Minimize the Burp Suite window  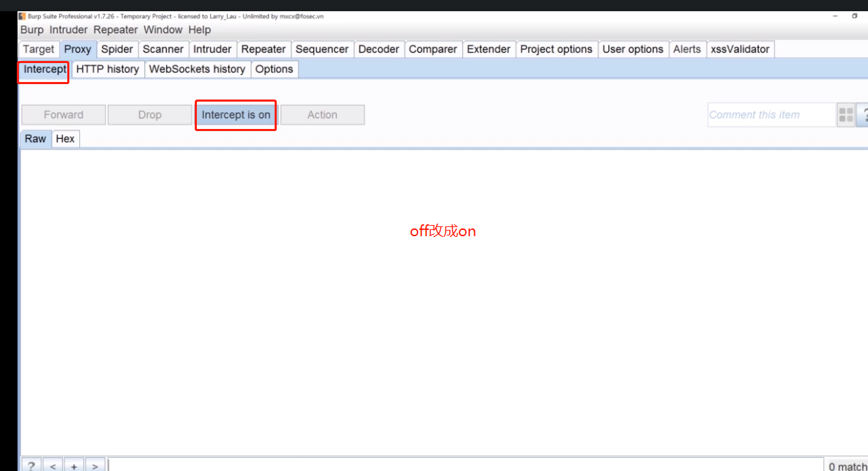click(x=835, y=16)
